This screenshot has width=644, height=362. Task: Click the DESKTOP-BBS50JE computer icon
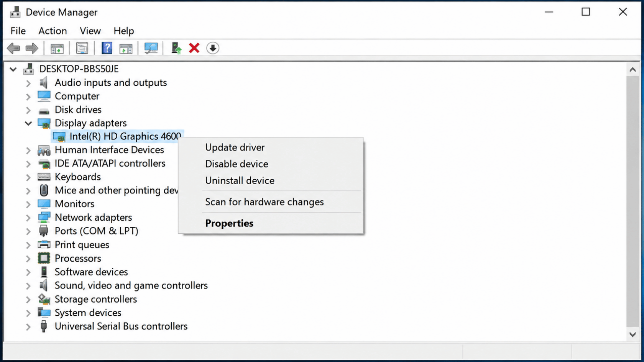click(29, 69)
